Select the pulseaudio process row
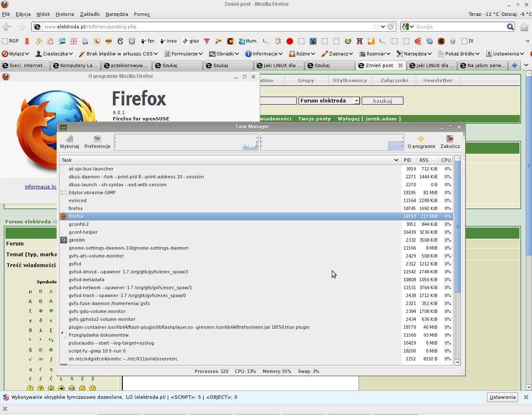The image size is (532, 415). click(x=256, y=343)
